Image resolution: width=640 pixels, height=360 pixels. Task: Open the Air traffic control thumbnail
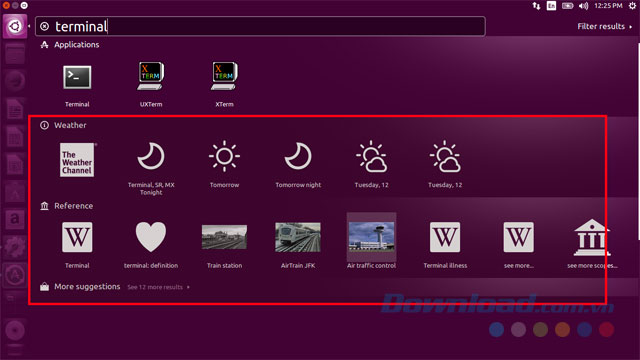click(371, 236)
